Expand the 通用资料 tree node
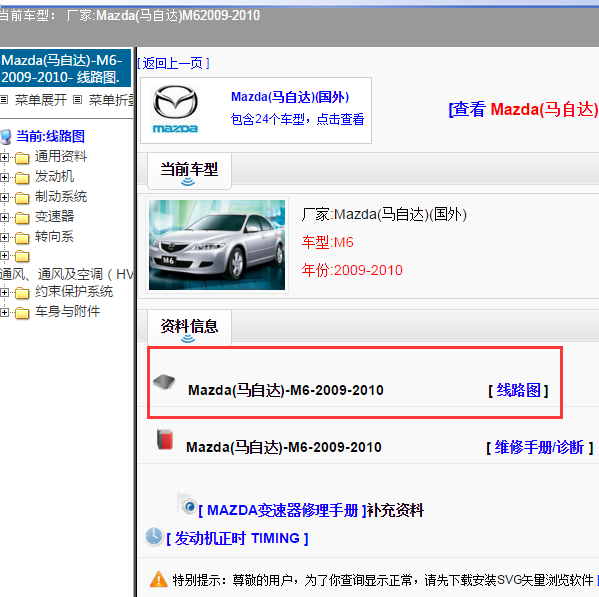The width and height of the screenshot is (599, 597). coord(4,157)
